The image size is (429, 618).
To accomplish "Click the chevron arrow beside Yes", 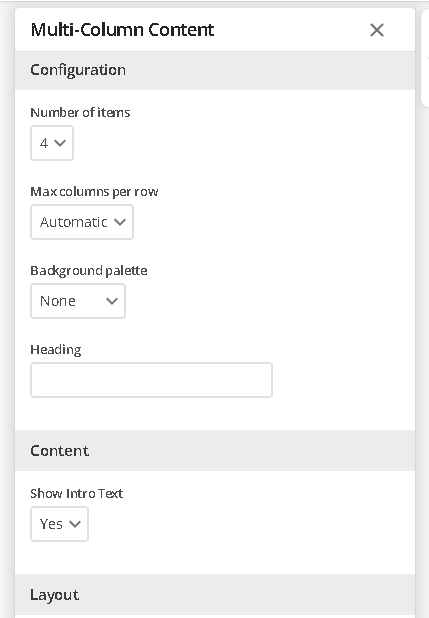I will [x=75, y=524].
